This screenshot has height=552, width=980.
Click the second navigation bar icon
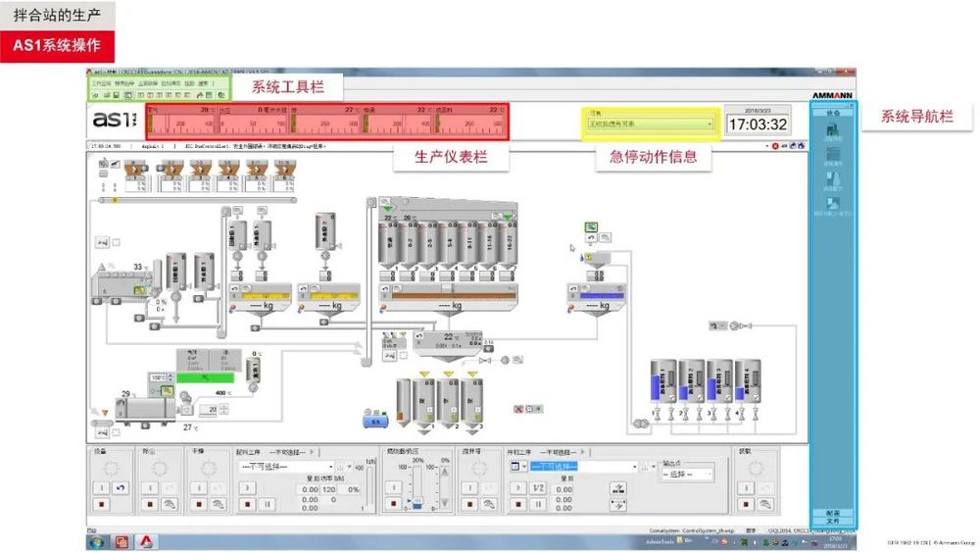click(x=832, y=156)
